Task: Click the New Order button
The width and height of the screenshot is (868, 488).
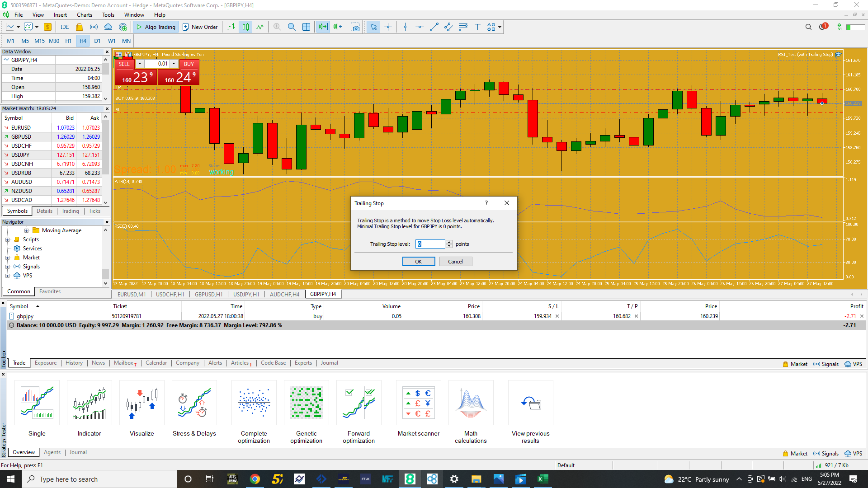Action: click(200, 27)
